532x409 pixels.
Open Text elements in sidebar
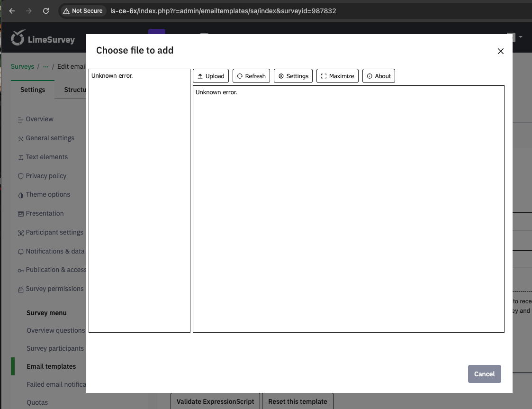[x=46, y=157]
